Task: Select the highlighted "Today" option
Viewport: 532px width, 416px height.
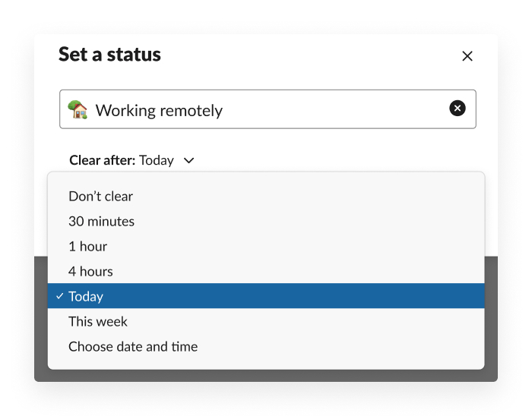Action: tap(86, 296)
